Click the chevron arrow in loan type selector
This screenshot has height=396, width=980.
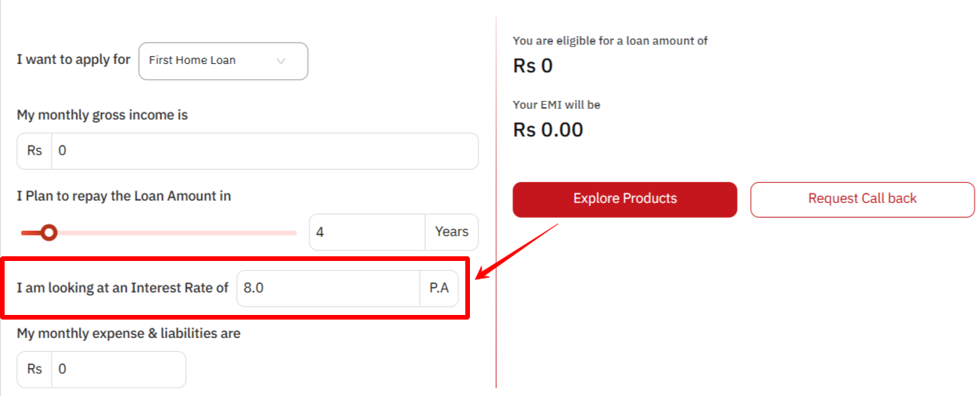pos(281,61)
